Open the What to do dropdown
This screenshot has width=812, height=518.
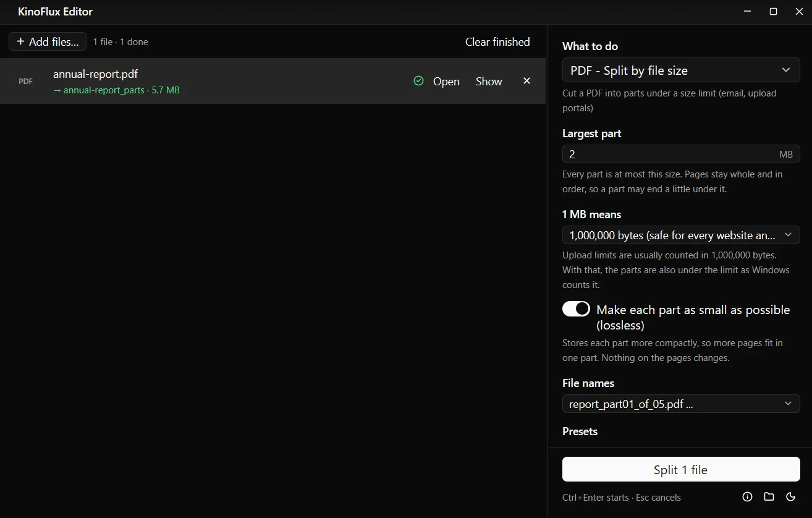(x=681, y=70)
